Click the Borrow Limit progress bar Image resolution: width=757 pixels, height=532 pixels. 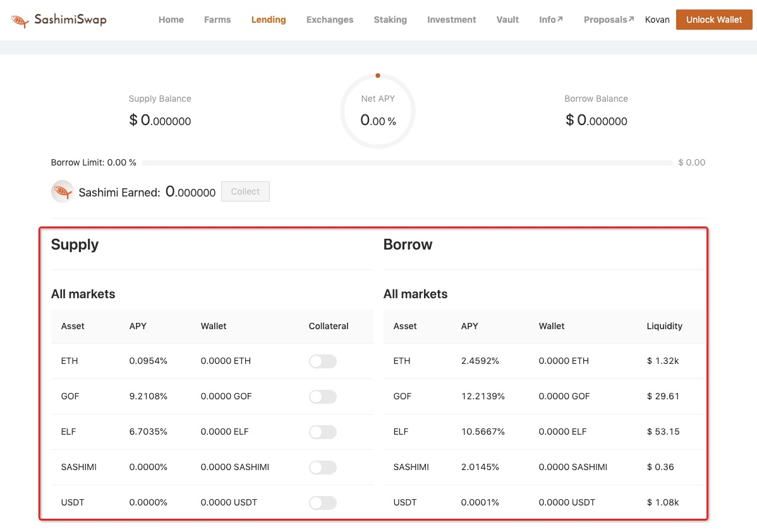point(407,162)
